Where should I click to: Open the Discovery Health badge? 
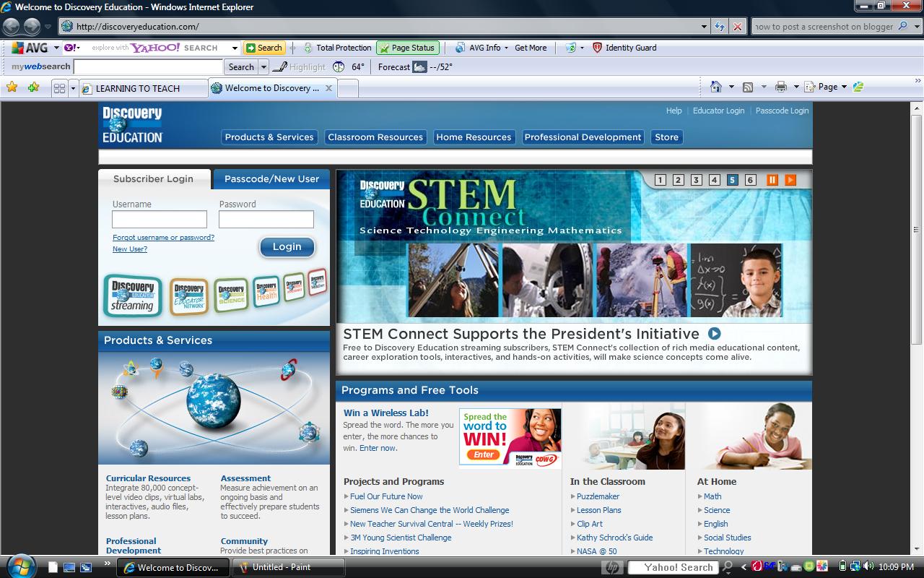[266, 292]
